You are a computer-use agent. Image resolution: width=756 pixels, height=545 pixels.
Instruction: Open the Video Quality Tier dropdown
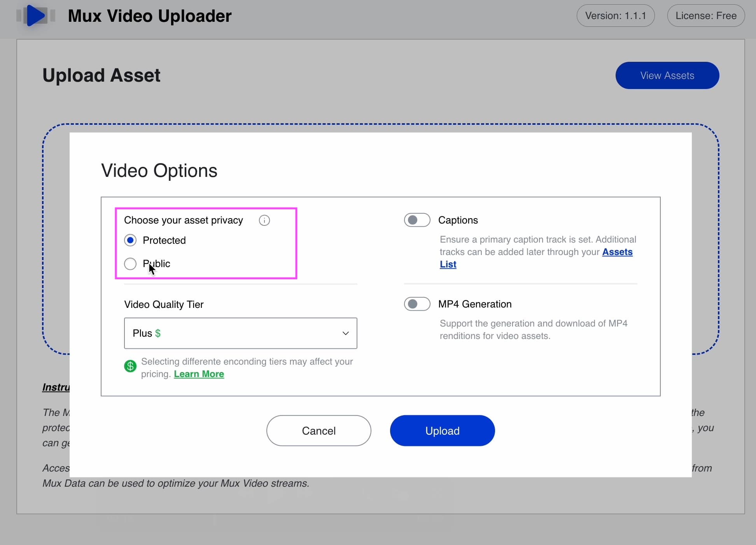(240, 333)
